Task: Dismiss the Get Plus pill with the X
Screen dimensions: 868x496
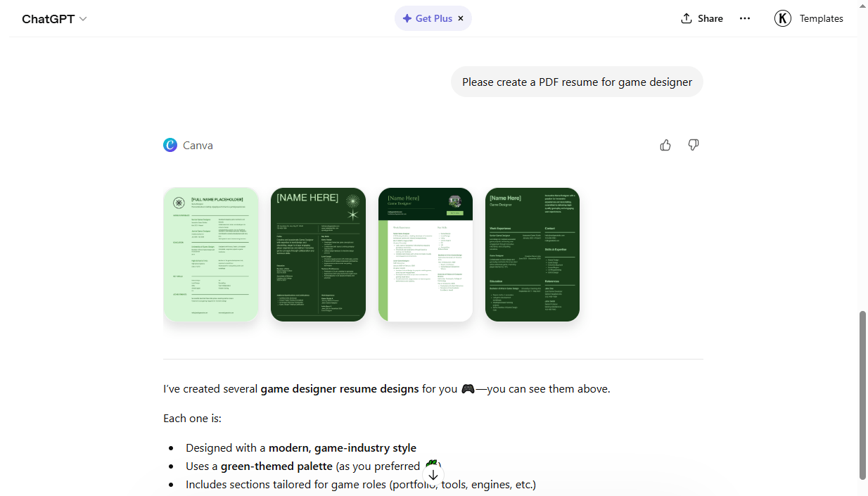Action: coord(461,18)
